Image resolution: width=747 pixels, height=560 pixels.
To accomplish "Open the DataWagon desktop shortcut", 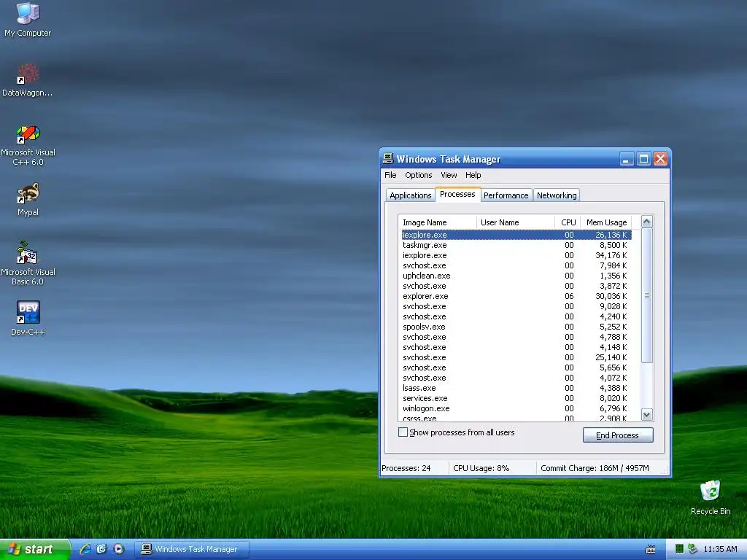I will tap(28, 80).
